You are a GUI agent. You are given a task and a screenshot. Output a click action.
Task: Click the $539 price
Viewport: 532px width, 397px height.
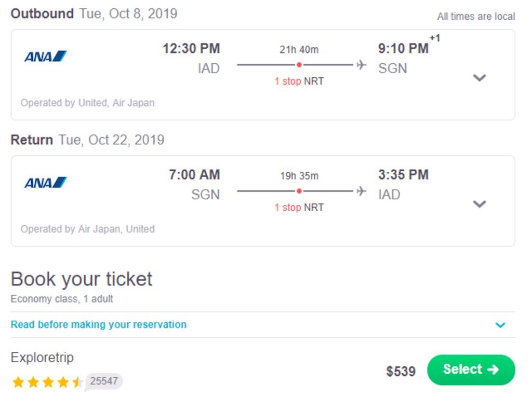401,371
